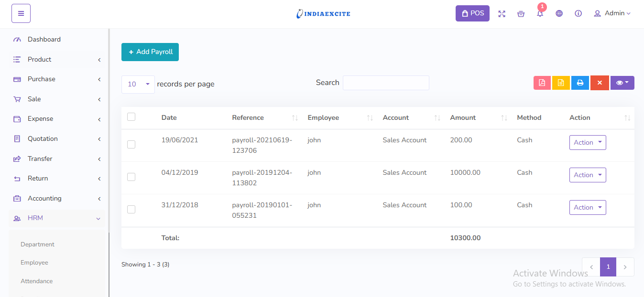Open the info help icon

click(x=578, y=14)
